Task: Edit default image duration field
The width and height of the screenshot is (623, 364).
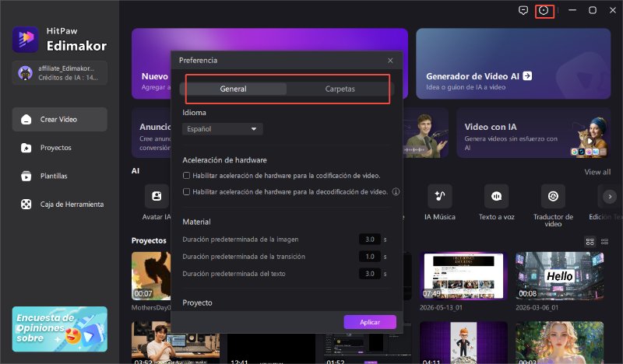Action: (x=370, y=240)
